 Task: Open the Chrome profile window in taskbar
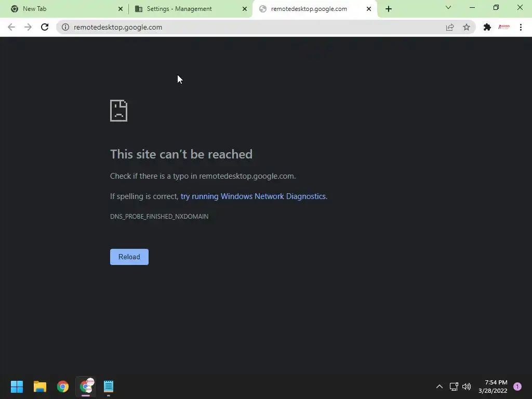[86, 387]
